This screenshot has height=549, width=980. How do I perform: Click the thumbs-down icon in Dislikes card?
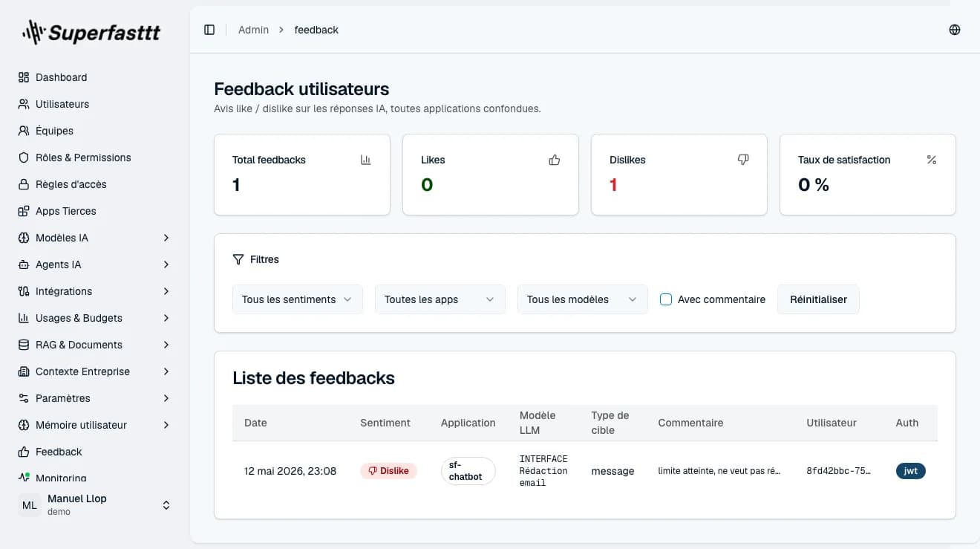coord(743,160)
